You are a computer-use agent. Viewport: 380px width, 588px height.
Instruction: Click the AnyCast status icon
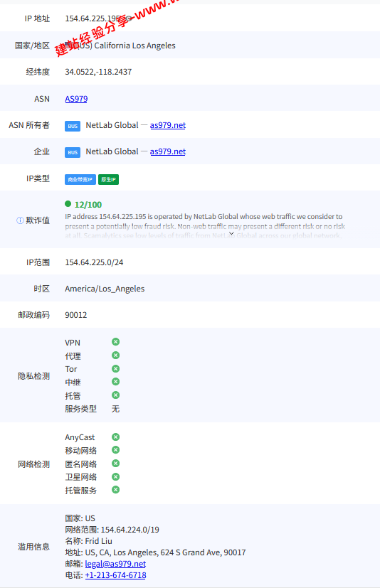116,437
